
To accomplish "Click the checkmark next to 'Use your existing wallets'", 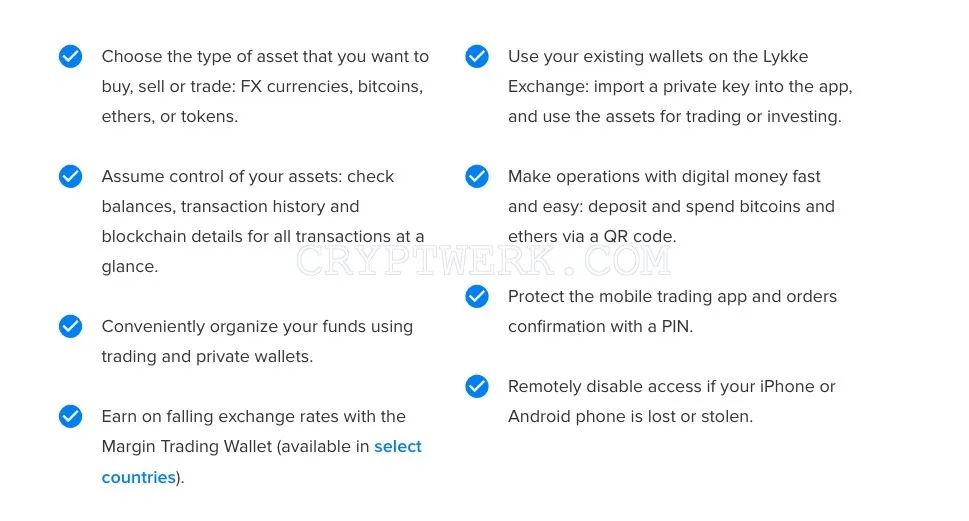I will pos(477,56).
